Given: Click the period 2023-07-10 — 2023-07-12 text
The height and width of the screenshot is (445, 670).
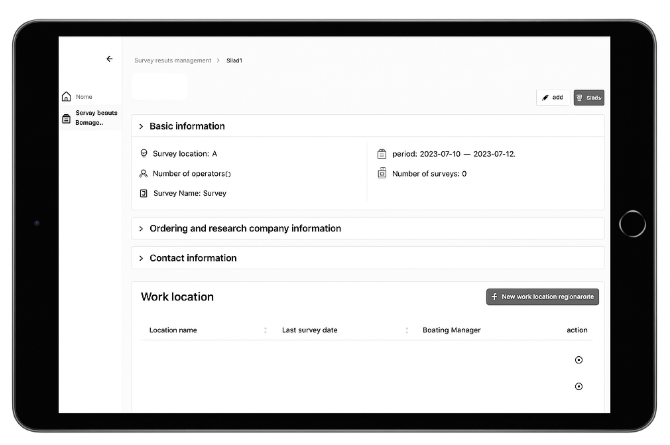Looking at the screenshot, I should pos(454,154).
